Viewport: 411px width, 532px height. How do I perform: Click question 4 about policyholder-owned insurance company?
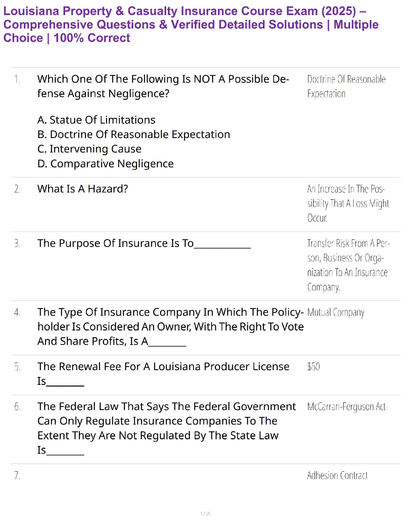pos(170,326)
